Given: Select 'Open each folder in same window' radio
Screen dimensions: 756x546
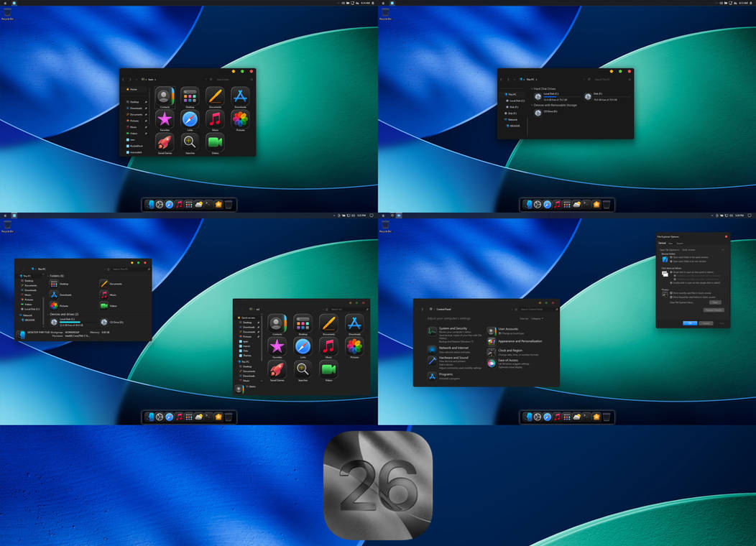Looking at the screenshot, I should pos(671,257).
